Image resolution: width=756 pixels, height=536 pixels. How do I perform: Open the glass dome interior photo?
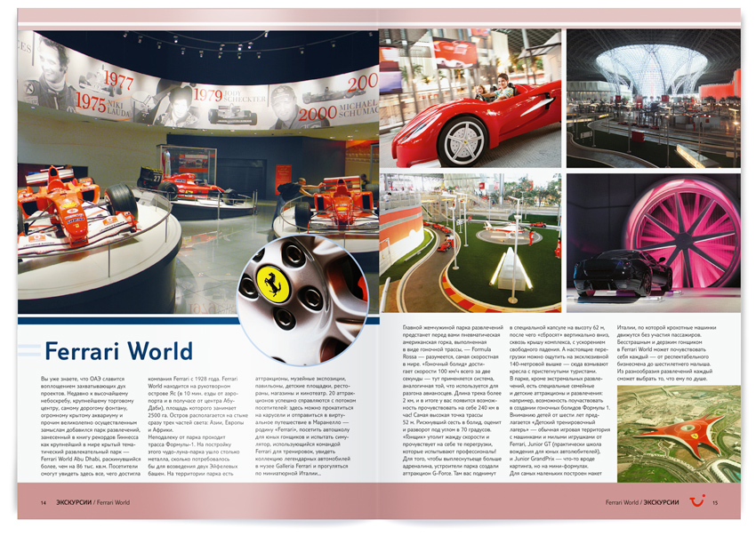point(654,99)
